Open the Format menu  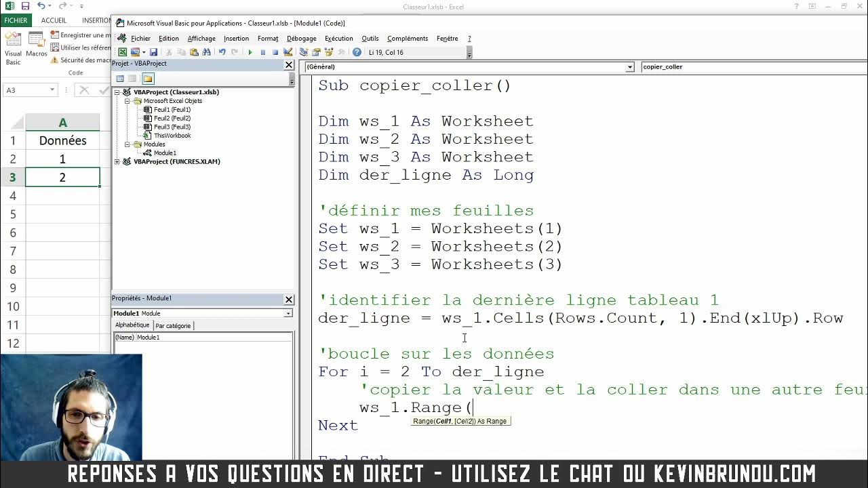[x=268, y=39]
